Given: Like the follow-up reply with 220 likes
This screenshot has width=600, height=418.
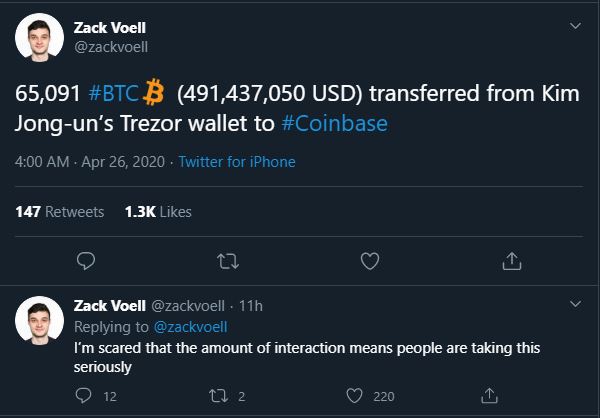Looking at the screenshot, I should [354, 396].
